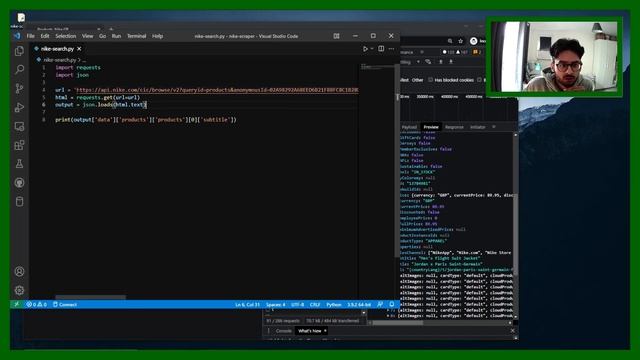
Task: Open errors and warnings count in status bar
Action: tap(36, 304)
